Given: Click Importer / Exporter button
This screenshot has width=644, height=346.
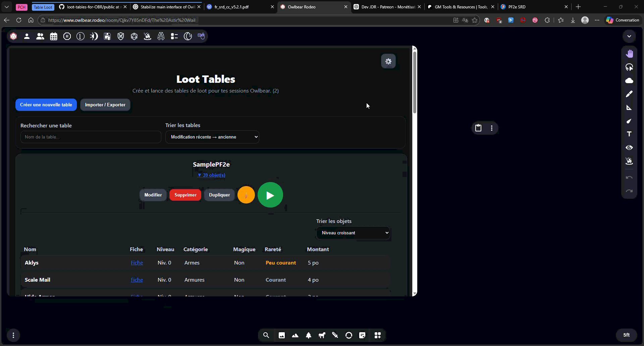Looking at the screenshot, I should (105, 105).
